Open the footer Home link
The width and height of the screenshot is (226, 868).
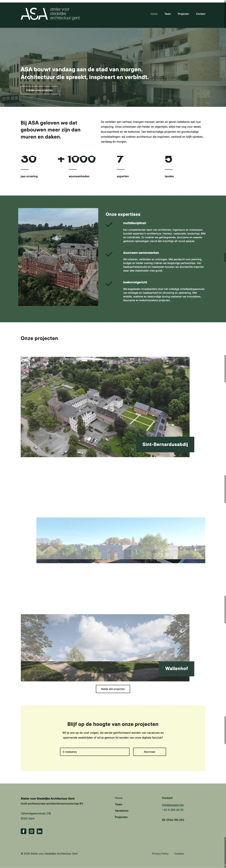click(118, 798)
